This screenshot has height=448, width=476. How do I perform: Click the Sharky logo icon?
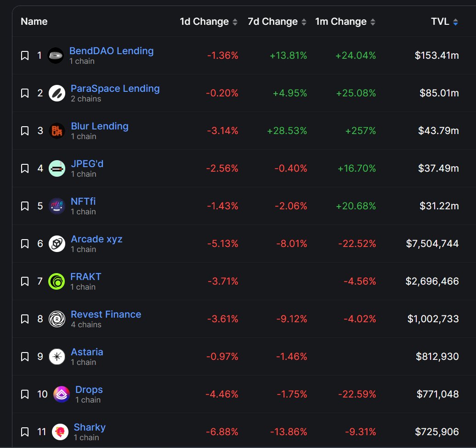click(x=60, y=431)
